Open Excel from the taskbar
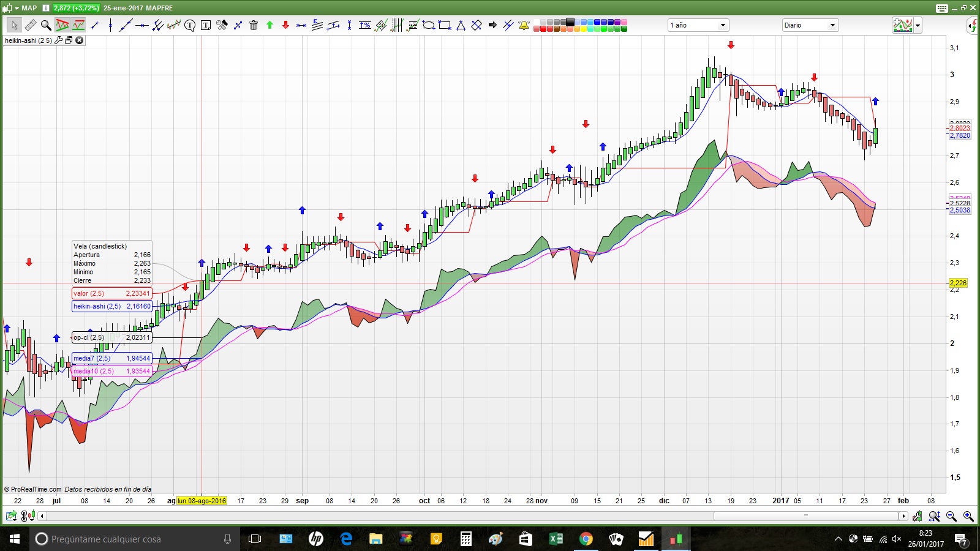 556,539
